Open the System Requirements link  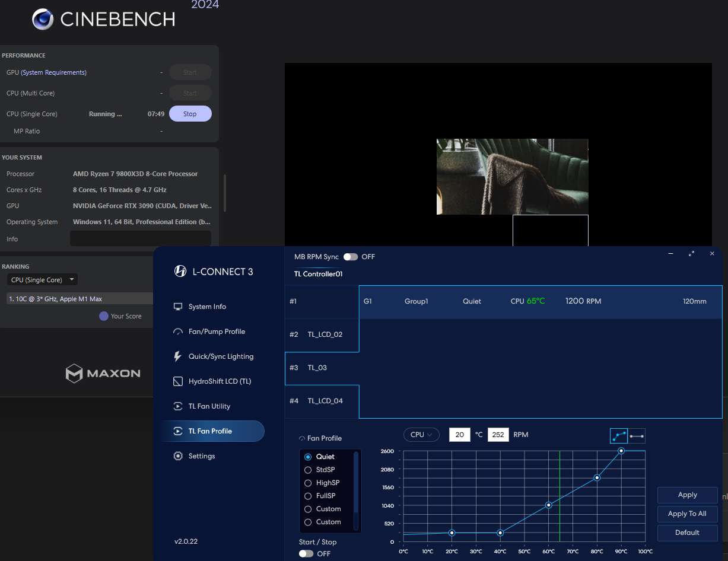point(53,72)
